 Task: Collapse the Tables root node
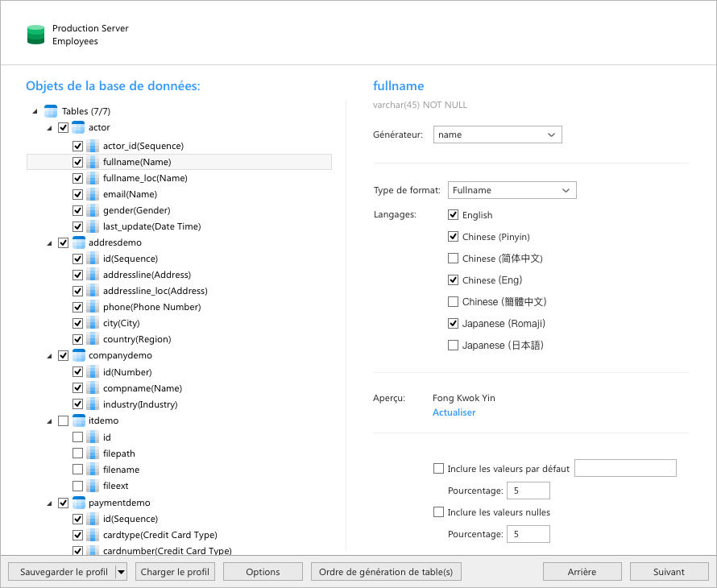(x=35, y=112)
